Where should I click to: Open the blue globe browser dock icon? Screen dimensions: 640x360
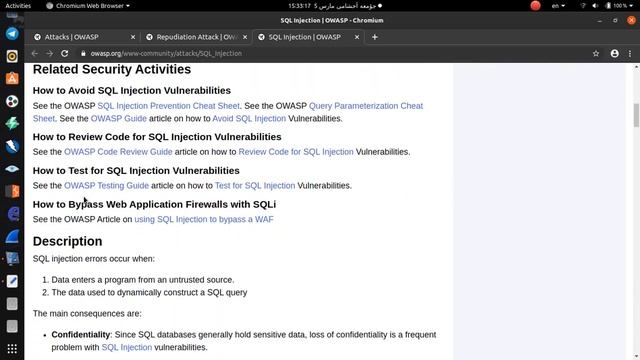click(12, 213)
